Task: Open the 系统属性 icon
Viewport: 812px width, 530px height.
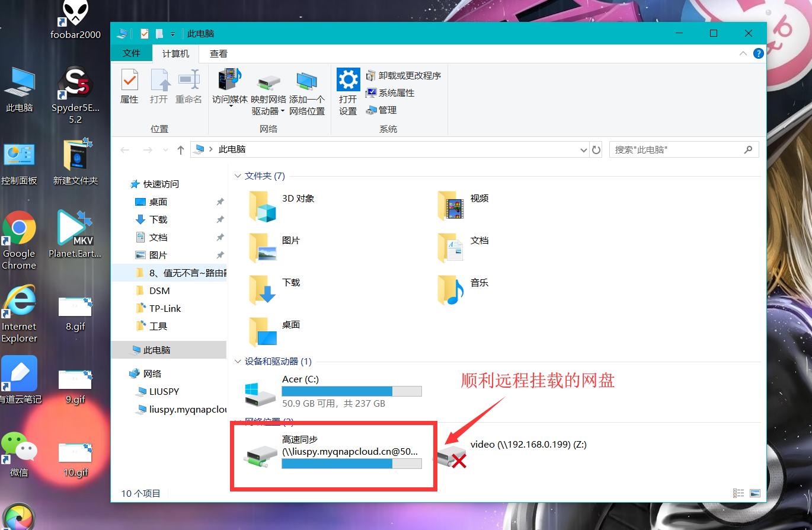Action: 395,92
